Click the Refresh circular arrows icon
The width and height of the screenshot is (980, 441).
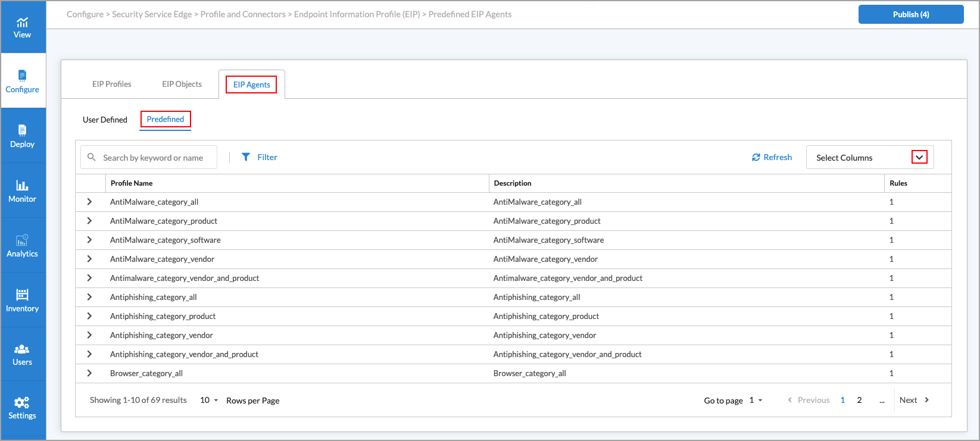756,157
